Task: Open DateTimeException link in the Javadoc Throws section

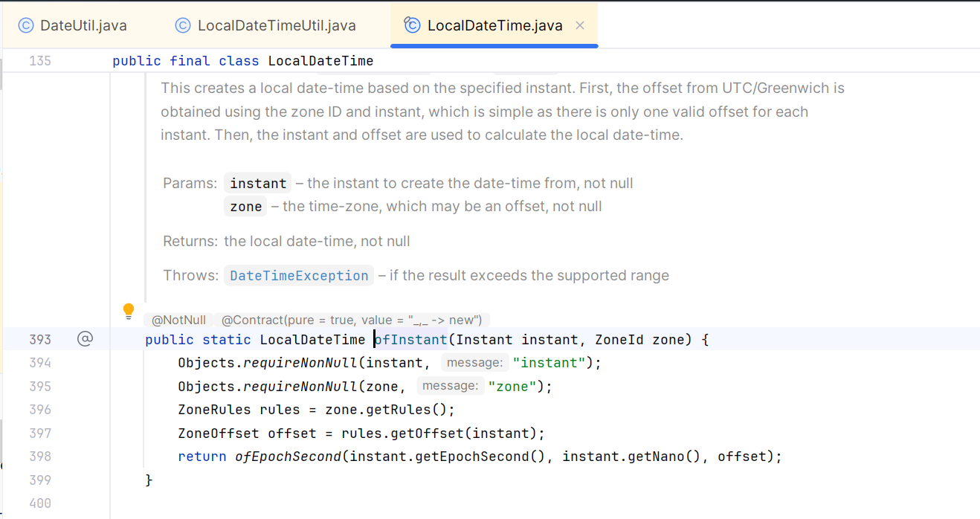Action: (x=299, y=275)
